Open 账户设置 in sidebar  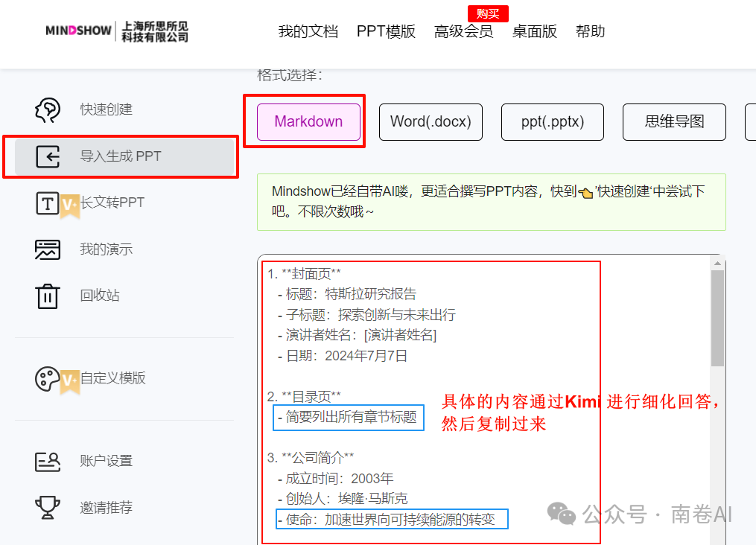point(106,461)
